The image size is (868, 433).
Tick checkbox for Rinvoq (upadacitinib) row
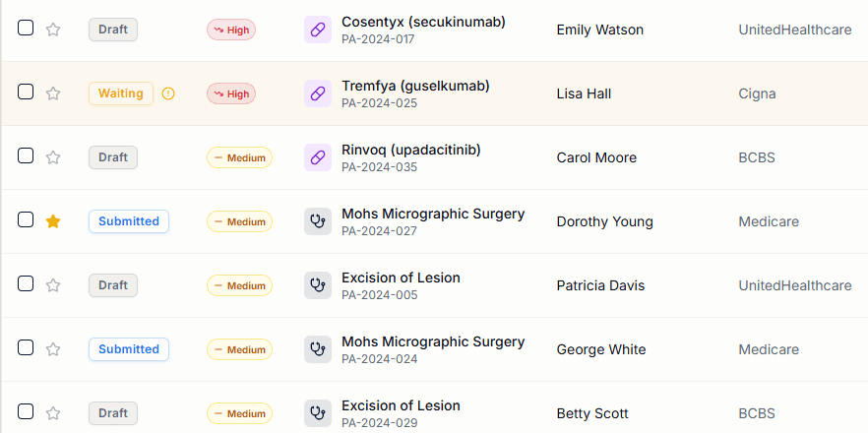coord(26,156)
